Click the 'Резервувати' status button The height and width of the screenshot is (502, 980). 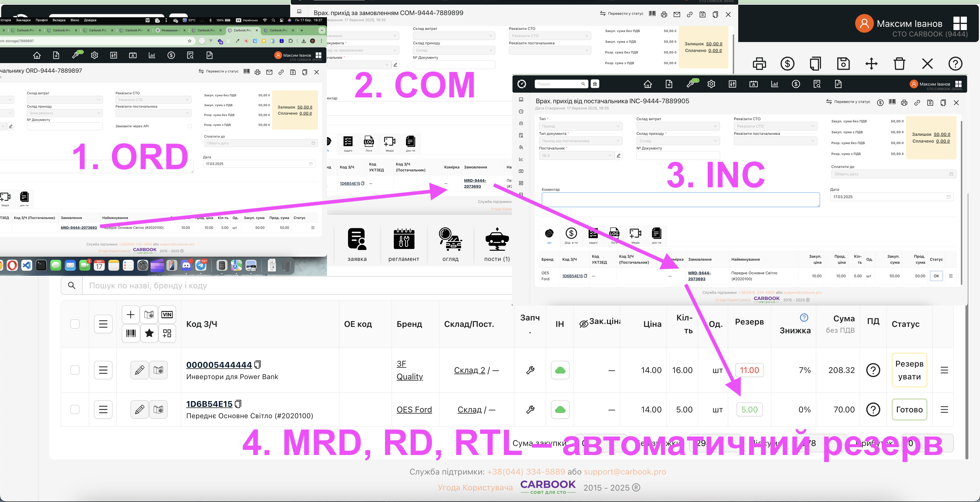coord(909,370)
